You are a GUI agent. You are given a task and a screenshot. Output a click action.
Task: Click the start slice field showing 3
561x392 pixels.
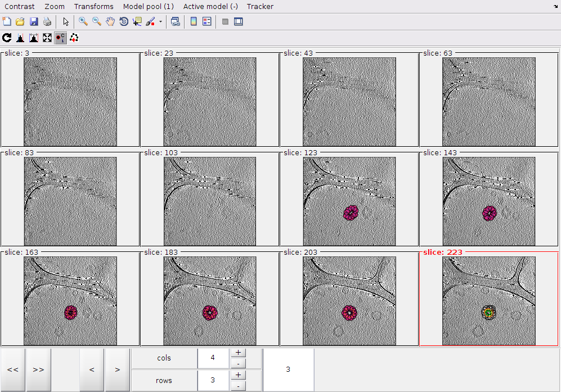tap(288, 370)
